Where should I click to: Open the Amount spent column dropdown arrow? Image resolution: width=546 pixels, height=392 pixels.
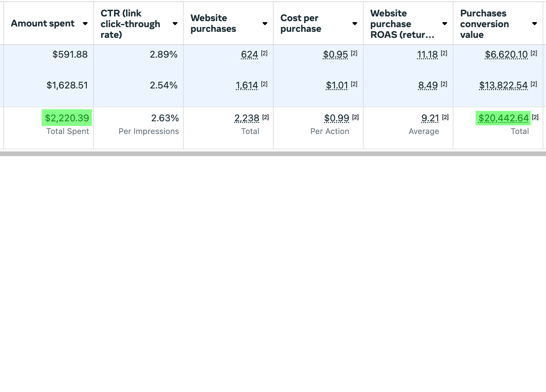[85, 24]
